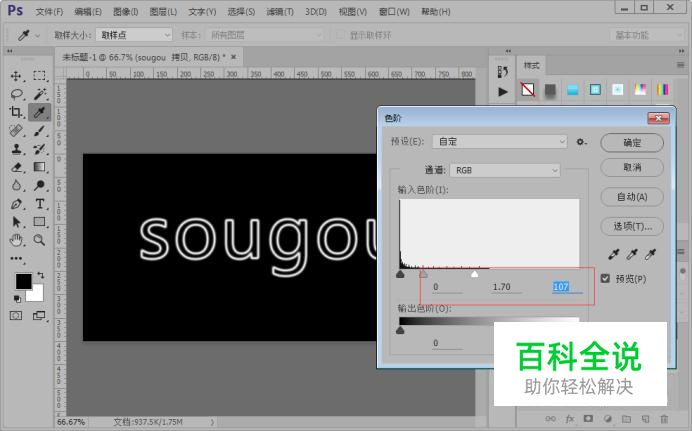Viewport: 692px width, 431px height.
Task: Click 取消 to cancel Levels
Action: coord(632,167)
